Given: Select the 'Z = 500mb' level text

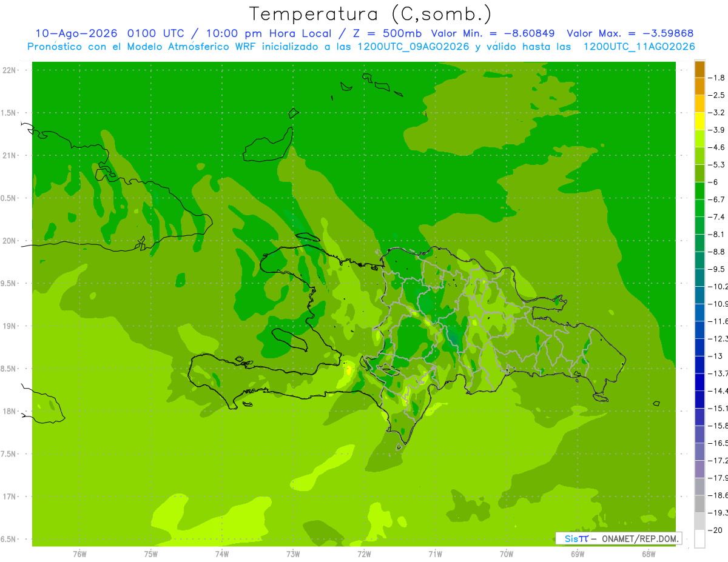Looking at the screenshot, I should pyautogui.click(x=388, y=33).
